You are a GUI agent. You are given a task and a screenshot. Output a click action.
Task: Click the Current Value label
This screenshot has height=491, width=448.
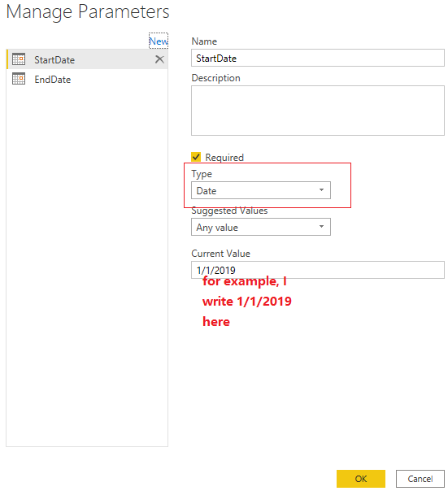pos(220,254)
